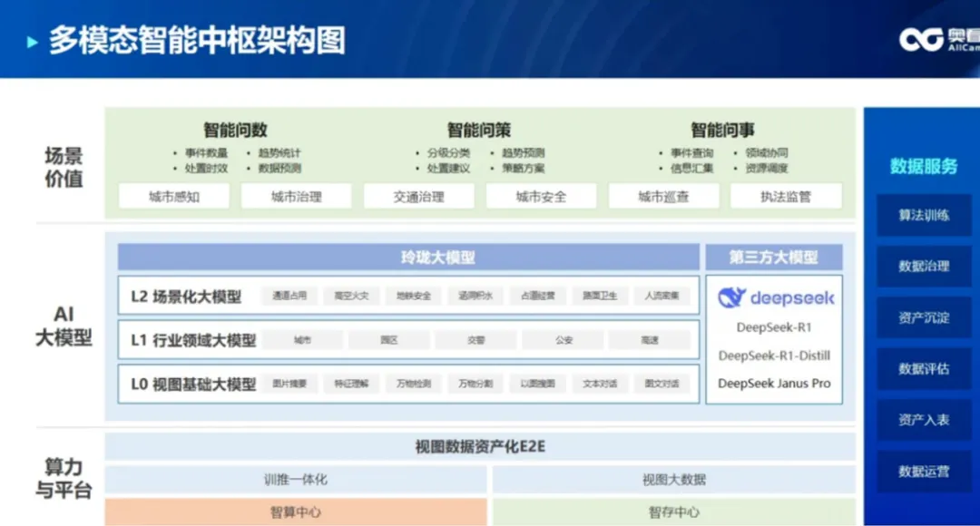Select the 城市感知 box
This screenshot has width=980, height=526.
coord(173,196)
